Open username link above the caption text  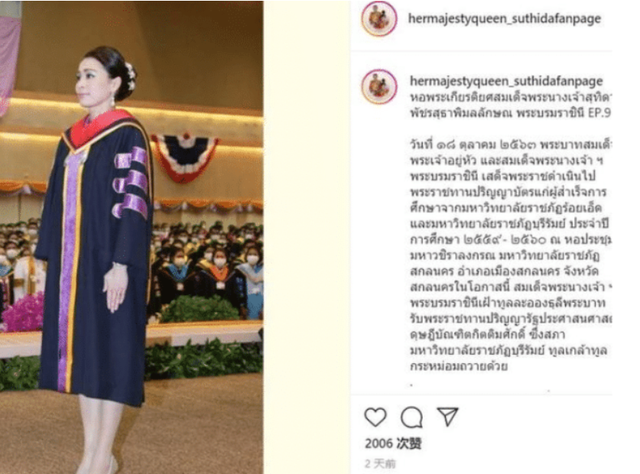(x=506, y=81)
